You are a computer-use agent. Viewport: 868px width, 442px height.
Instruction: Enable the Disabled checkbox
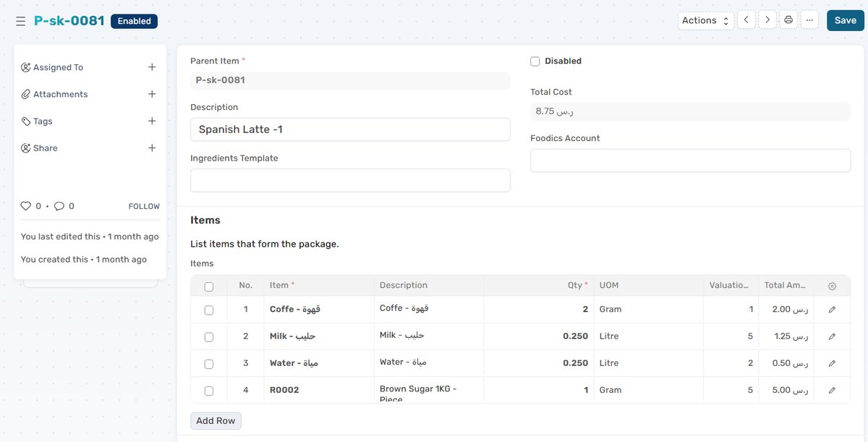[x=535, y=61]
